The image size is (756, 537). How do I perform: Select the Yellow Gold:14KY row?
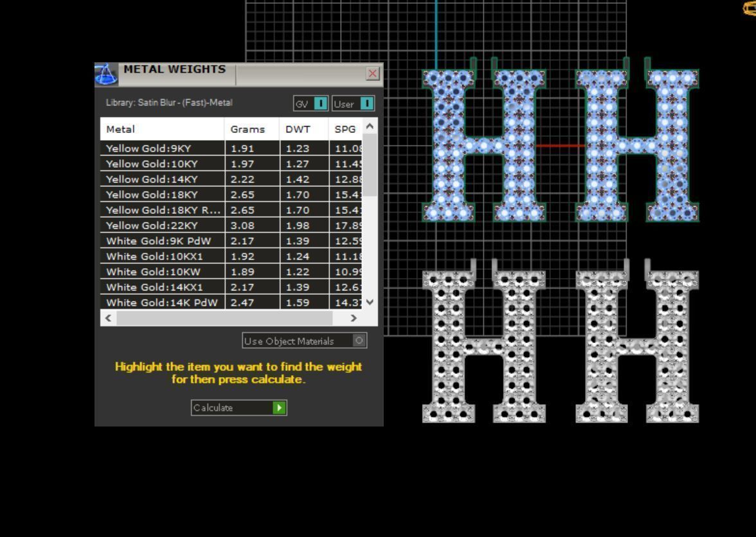pyautogui.click(x=231, y=179)
